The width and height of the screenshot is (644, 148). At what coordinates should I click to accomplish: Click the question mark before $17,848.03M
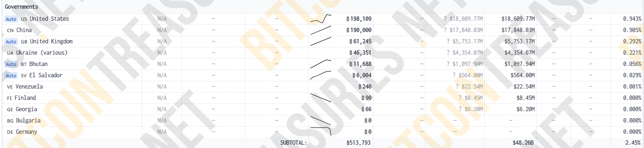445,30
